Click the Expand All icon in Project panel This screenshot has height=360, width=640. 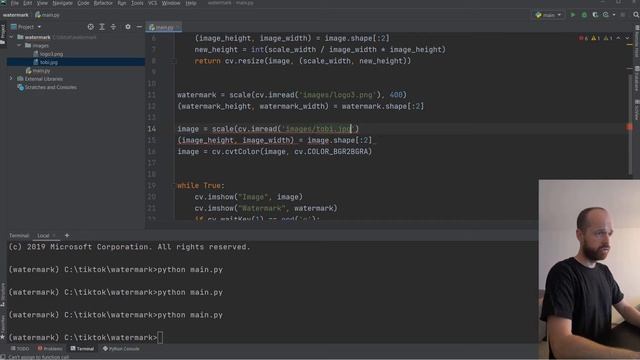(x=102, y=27)
